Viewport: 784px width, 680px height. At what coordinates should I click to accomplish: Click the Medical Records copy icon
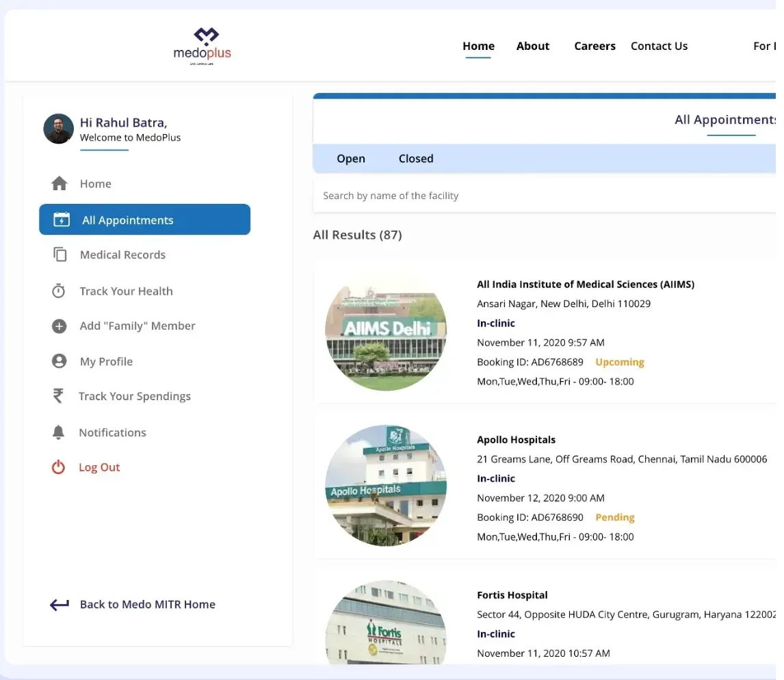60,254
